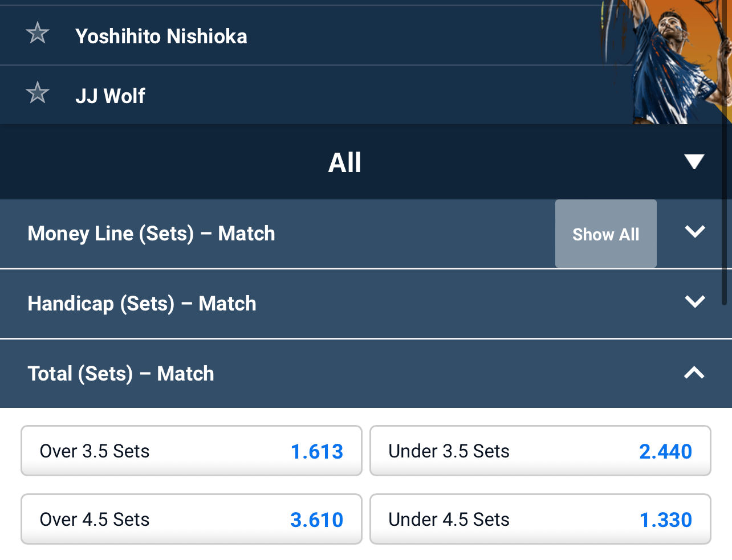732x560 pixels.
Task: Collapse Total (Sets) Match chevron
Action: (694, 373)
